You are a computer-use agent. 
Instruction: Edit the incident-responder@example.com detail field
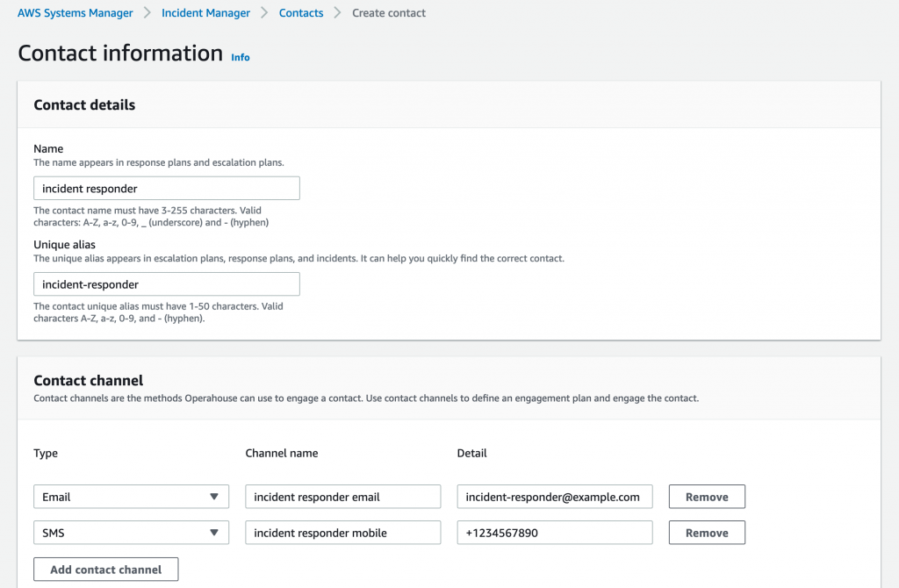pos(554,496)
